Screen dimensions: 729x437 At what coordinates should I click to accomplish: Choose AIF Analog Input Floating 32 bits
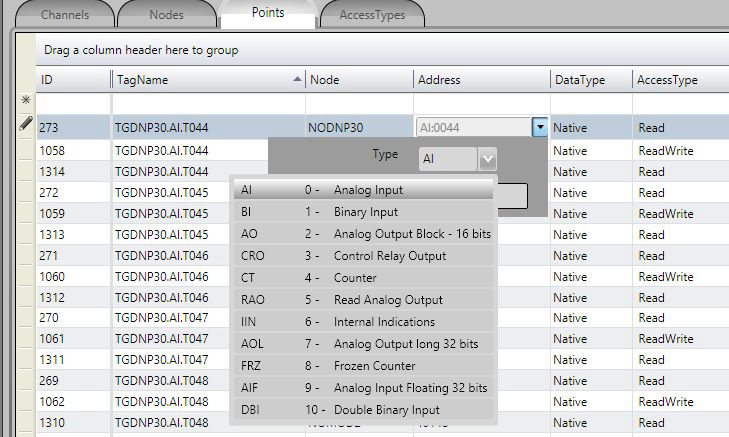tap(362, 388)
